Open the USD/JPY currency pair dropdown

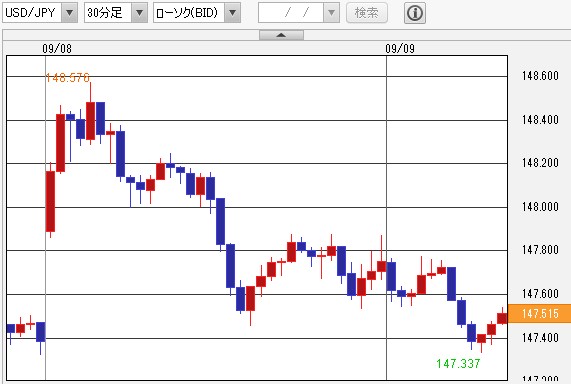pyautogui.click(x=69, y=13)
